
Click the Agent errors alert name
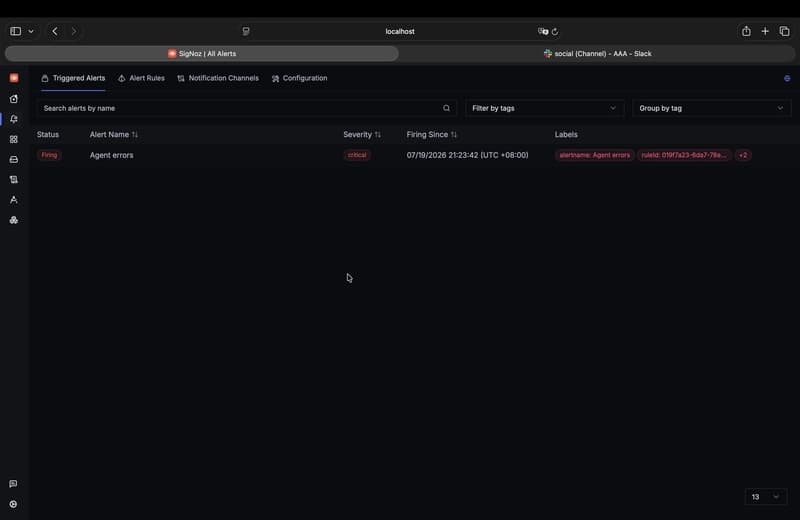point(111,155)
